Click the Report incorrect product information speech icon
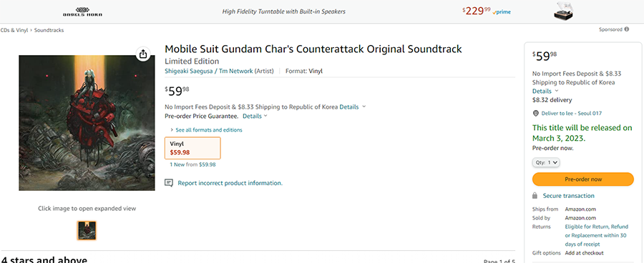This screenshot has height=263, width=644. point(168,183)
